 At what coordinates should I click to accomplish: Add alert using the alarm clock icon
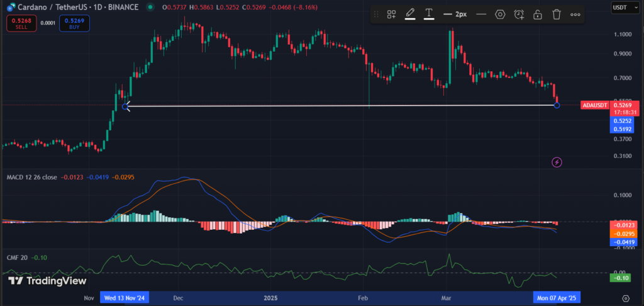coord(519,14)
